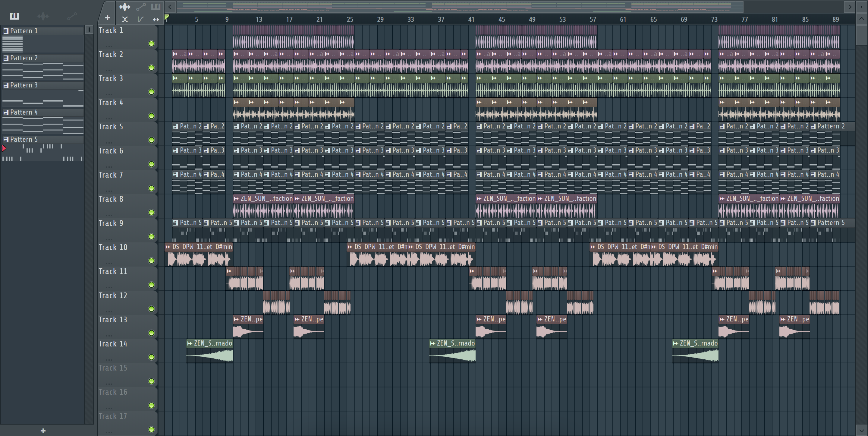Click the playlist overview scrollbar at top

click(x=460, y=7)
